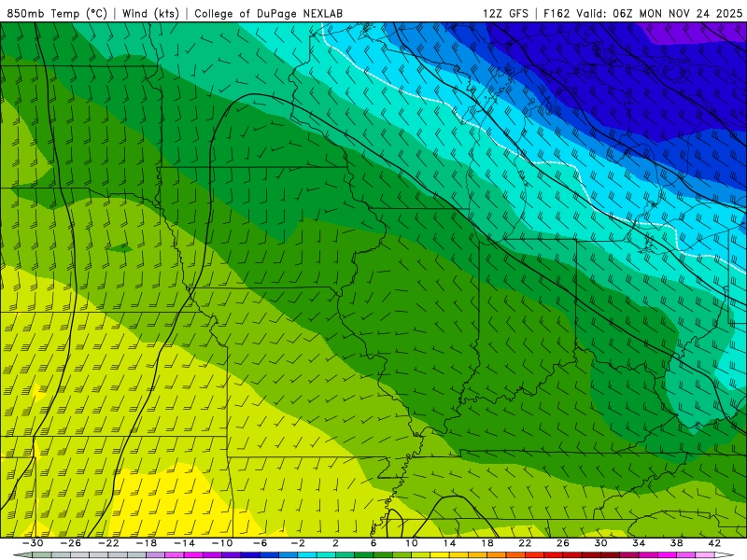Click the '38' colorbar tick label
Screen dimensions: 747x560
point(676,543)
